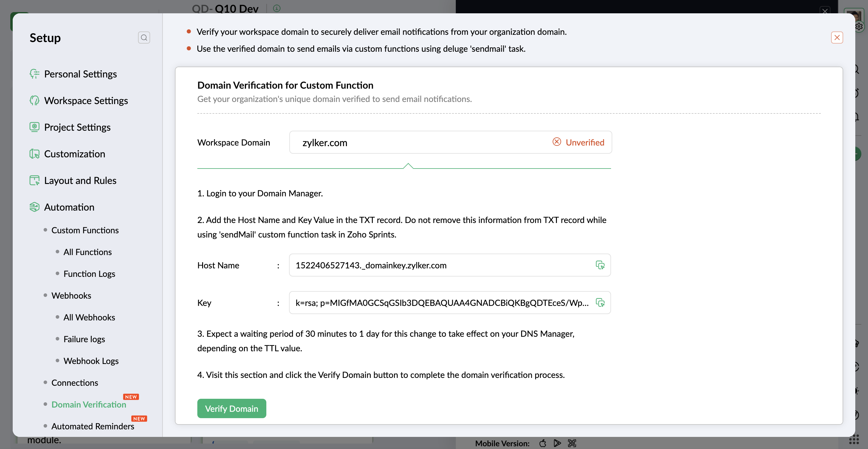
Task: Click the Customization icon
Action: (x=35, y=154)
